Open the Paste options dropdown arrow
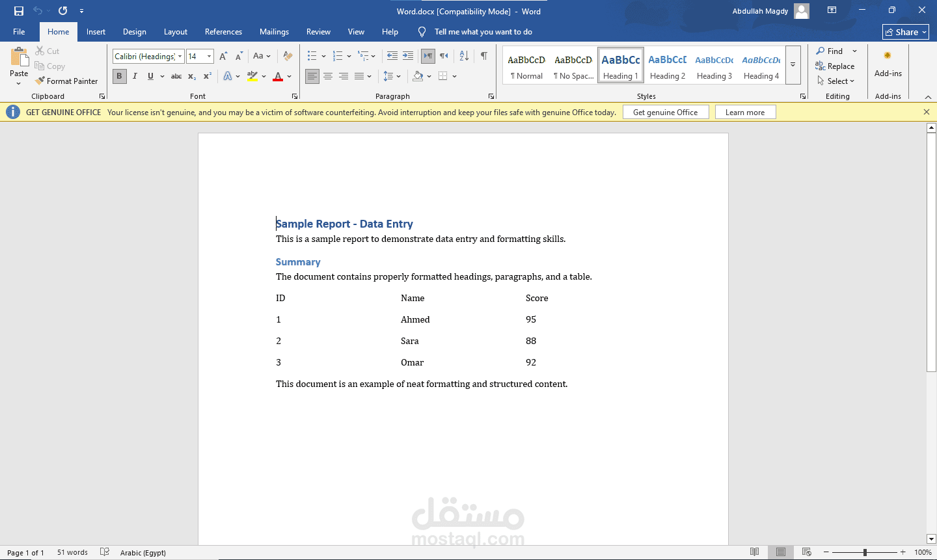The height and width of the screenshot is (560, 937). click(x=19, y=83)
